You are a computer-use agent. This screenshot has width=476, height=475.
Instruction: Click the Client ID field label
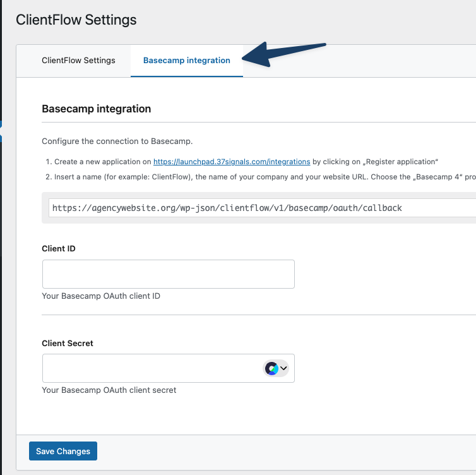point(59,248)
